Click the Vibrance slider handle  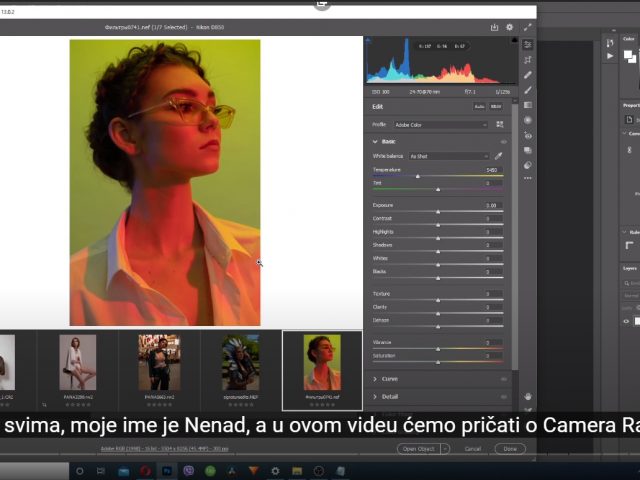(x=438, y=349)
